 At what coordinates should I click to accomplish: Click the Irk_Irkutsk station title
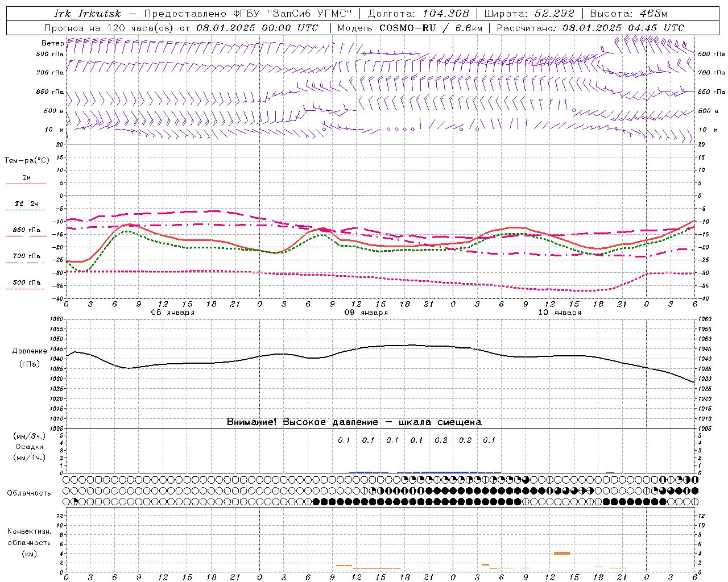click(x=88, y=14)
